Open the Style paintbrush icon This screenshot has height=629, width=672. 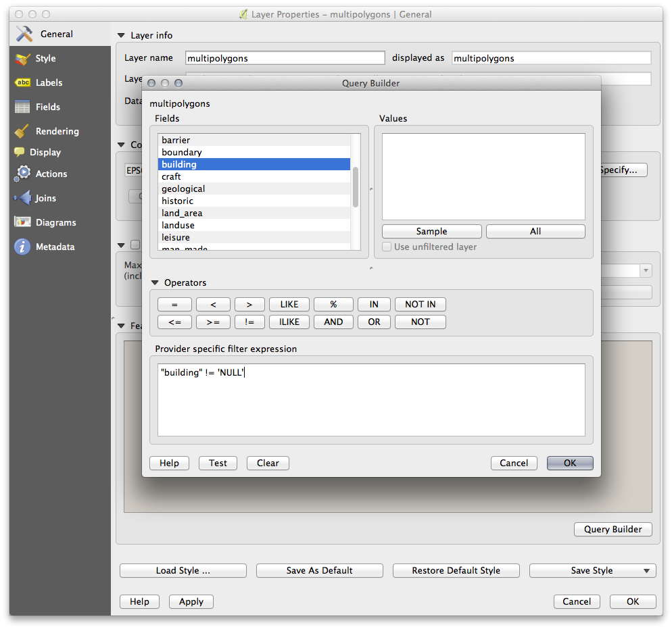pos(23,59)
